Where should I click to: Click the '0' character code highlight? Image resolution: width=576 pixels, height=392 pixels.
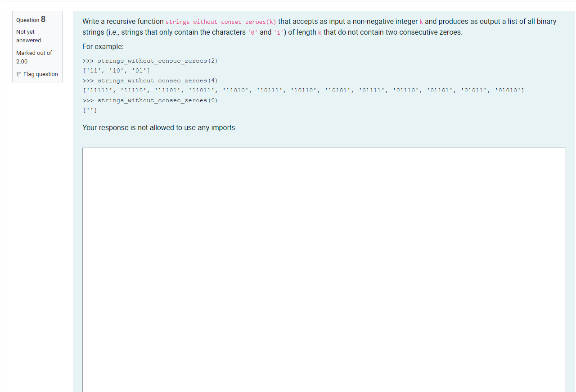tap(252, 32)
